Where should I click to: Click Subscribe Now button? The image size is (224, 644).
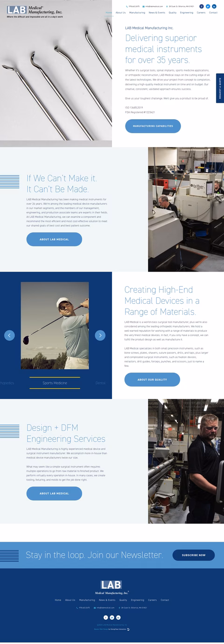point(194,555)
